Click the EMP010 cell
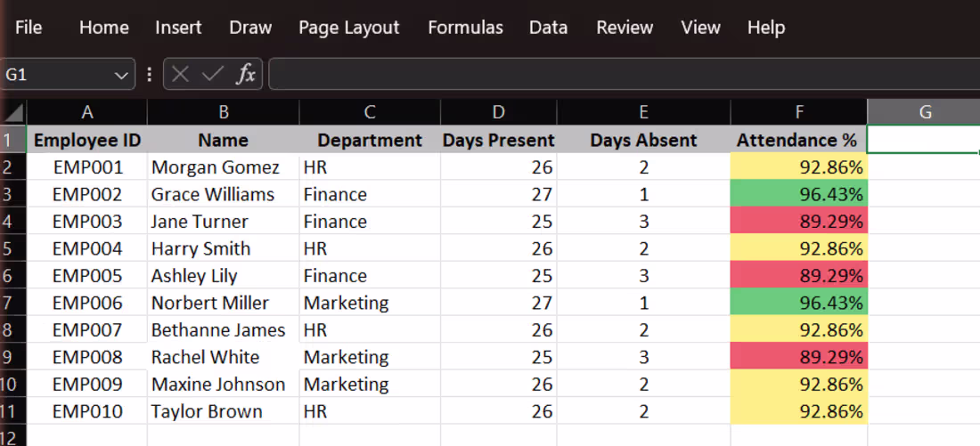Screen dimensions: 980x446 coord(87,411)
